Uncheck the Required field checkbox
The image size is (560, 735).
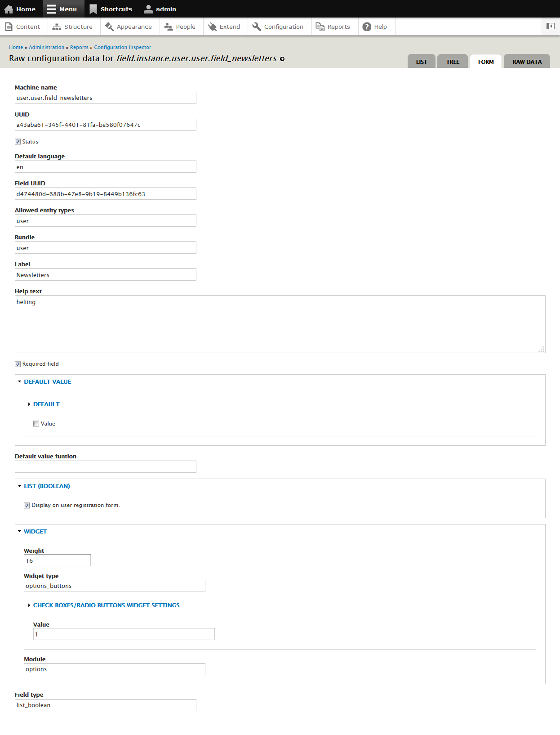[x=18, y=364]
